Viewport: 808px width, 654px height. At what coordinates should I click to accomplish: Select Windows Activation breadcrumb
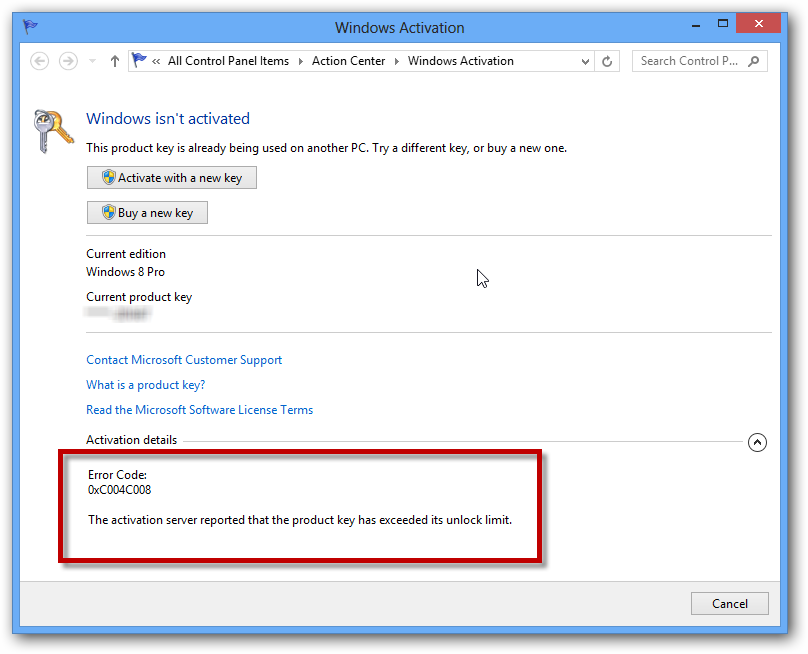coord(461,61)
